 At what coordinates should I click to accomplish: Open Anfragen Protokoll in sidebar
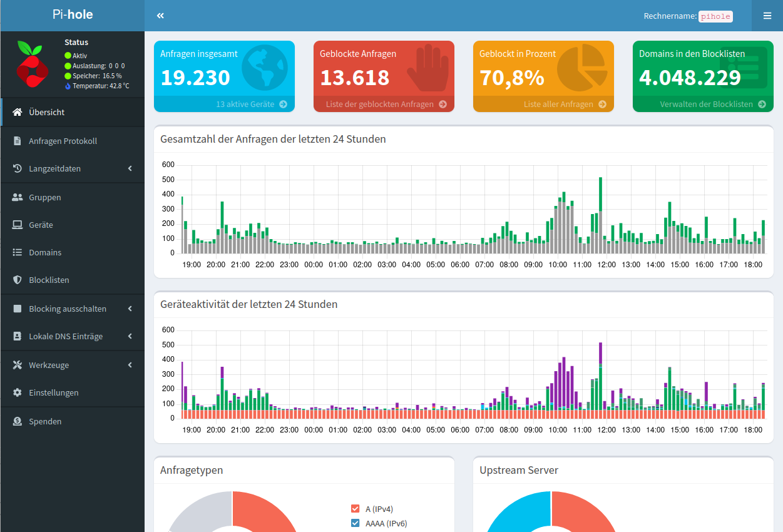pos(73,141)
